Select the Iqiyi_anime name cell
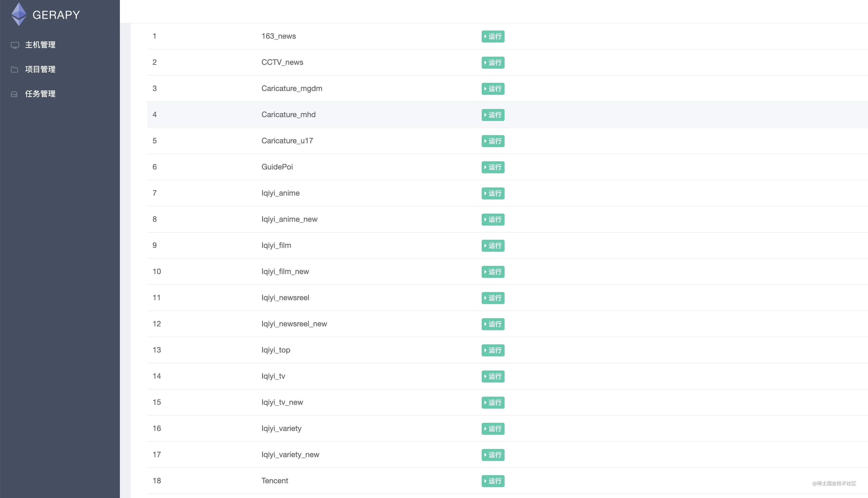The image size is (868, 498). pyautogui.click(x=280, y=193)
